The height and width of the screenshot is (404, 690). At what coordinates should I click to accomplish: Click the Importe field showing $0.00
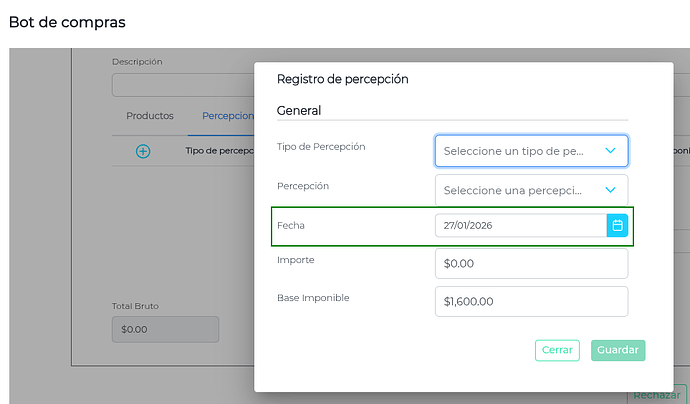tap(531, 264)
